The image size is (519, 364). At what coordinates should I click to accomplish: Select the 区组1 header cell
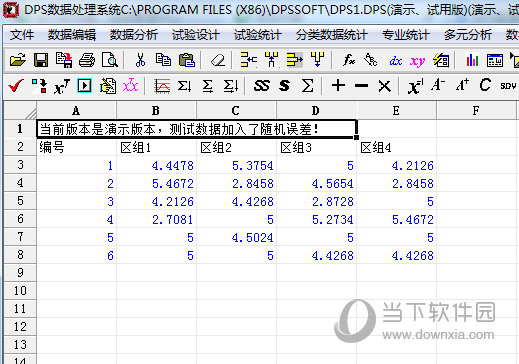point(156,147)
